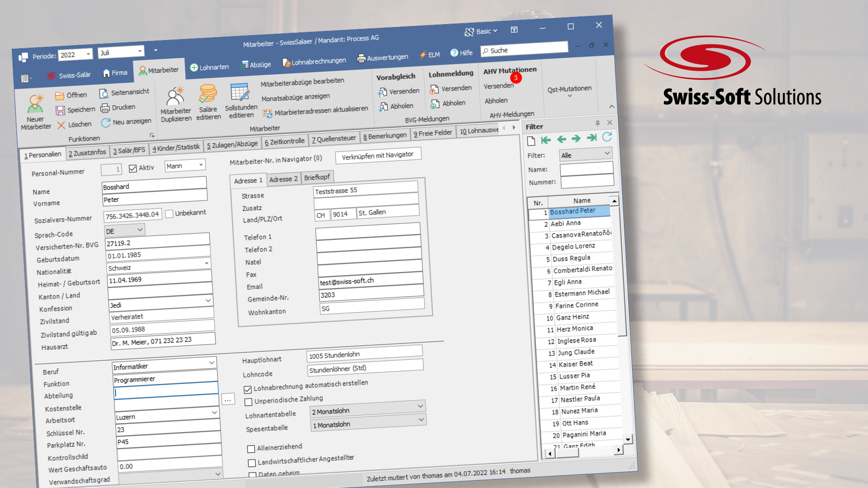Jump to first record in Filter panel
Image resolution: width=868 pixels, height=488 pixels.
tap(545, 140)
